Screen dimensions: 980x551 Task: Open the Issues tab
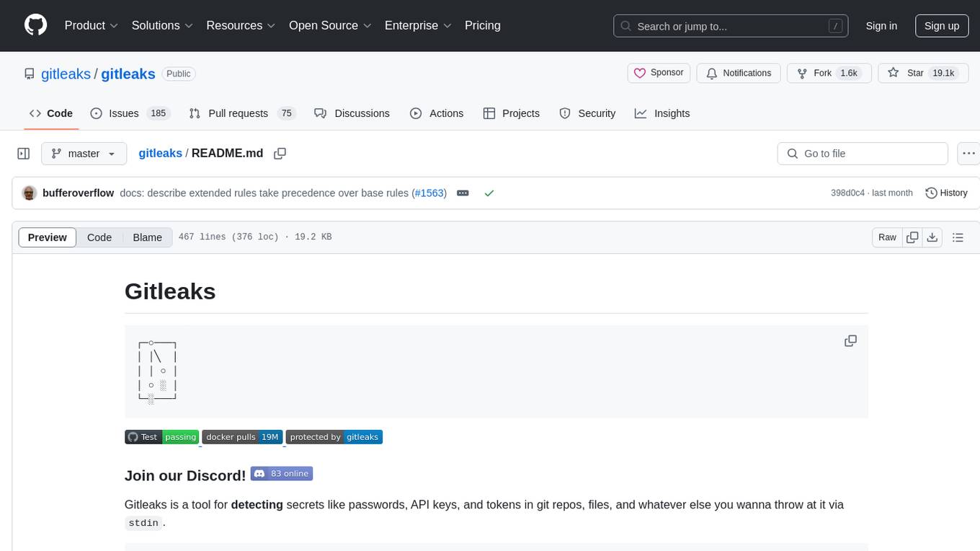coord(130,113)
